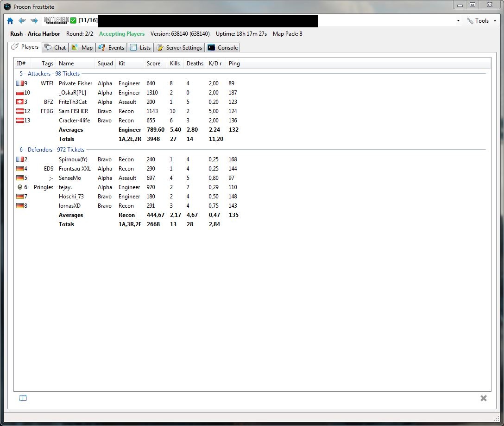Click the Battlefield game logo icon
504x426 pixels.
56,20
